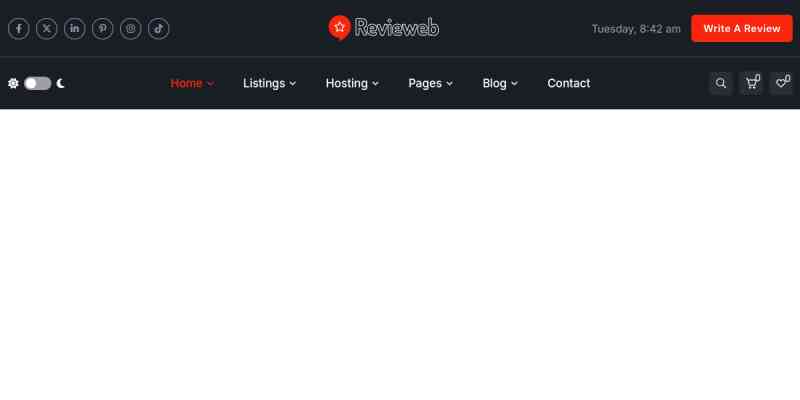
Task: Go to the Contact page
Action: point(569,83)
